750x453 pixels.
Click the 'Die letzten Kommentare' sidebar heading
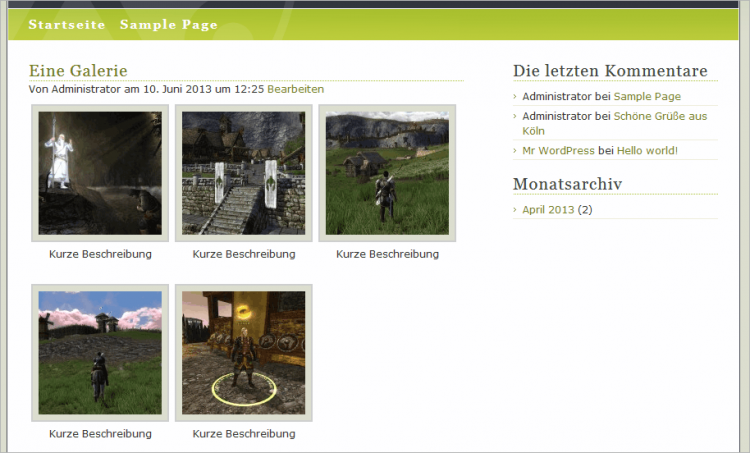click(610, 71)
